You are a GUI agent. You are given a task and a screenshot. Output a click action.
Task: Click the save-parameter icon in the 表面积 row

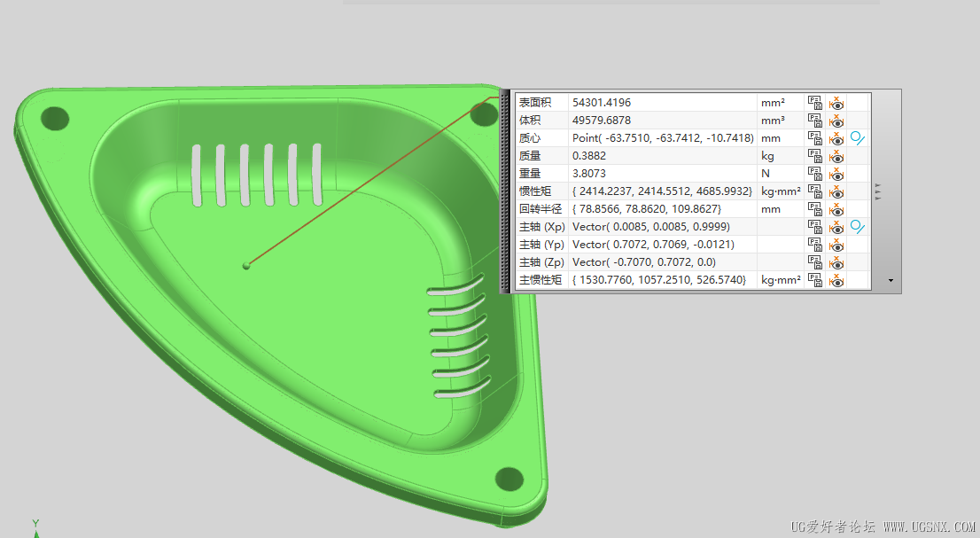pyautogui.click(x=815, y=103)
